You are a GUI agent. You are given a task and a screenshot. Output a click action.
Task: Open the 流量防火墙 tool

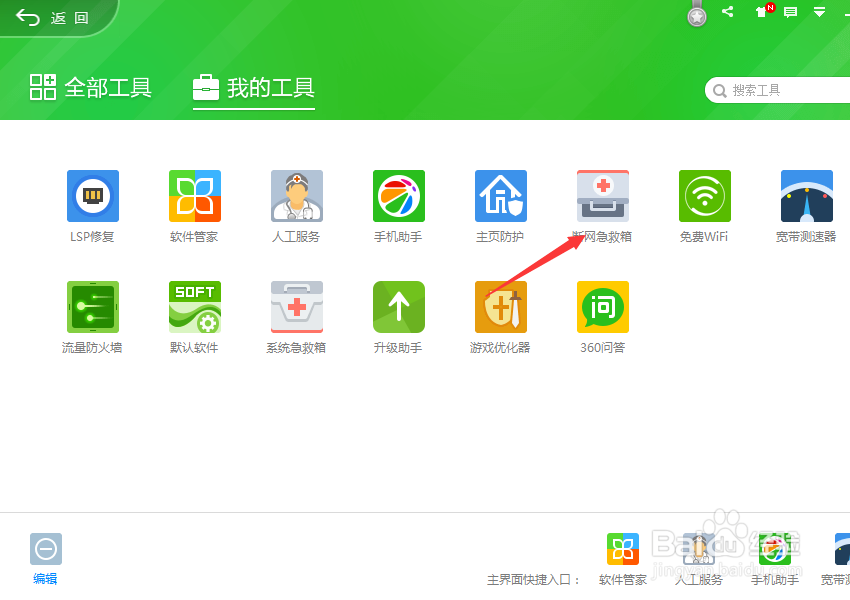pos(93,307)
